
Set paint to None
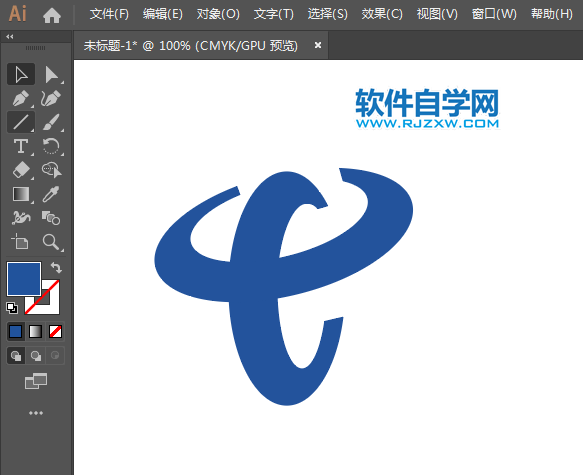(x=55, y=332)
